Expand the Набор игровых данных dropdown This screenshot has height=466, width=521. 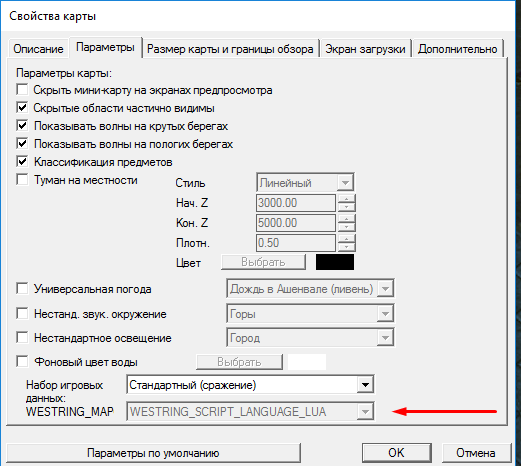(250, 385)
